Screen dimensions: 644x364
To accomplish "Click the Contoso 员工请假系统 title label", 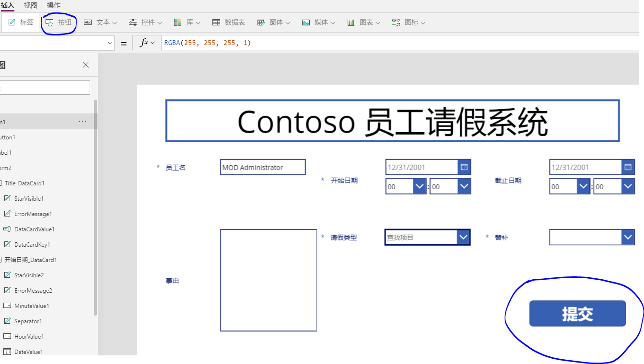I will (392, 121).
